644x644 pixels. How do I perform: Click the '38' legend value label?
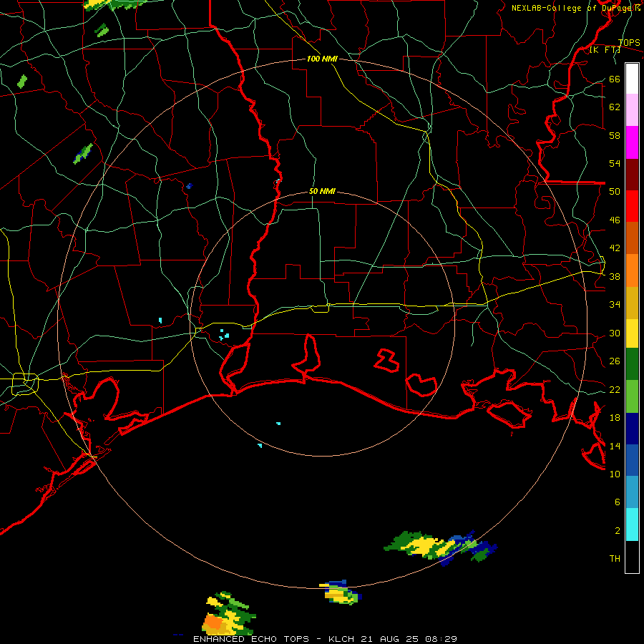point(615,277)
